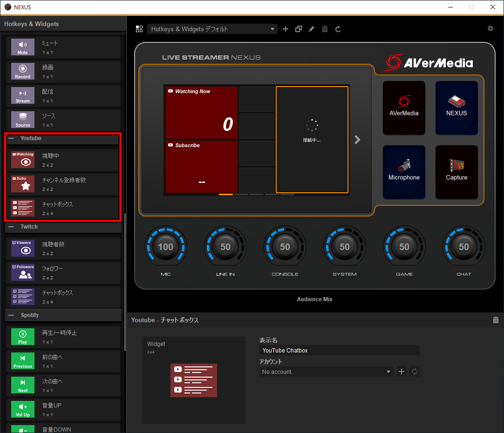
Task: Open the Capture app tile
Action: pos(456,172)
